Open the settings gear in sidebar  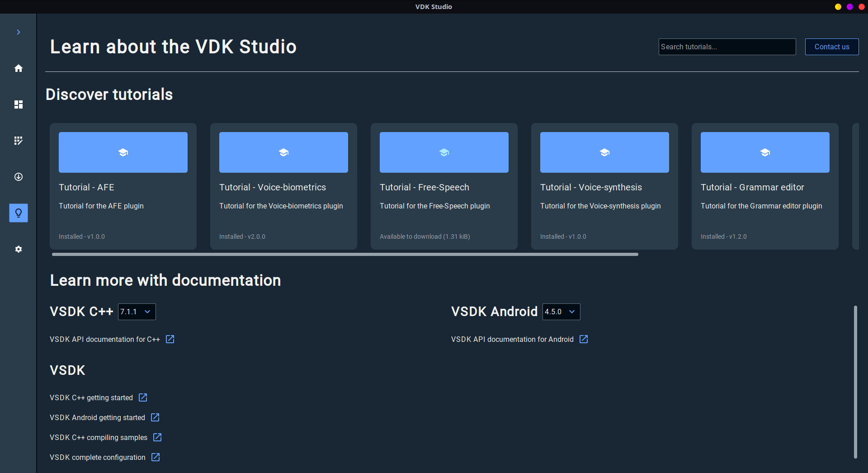19,249
